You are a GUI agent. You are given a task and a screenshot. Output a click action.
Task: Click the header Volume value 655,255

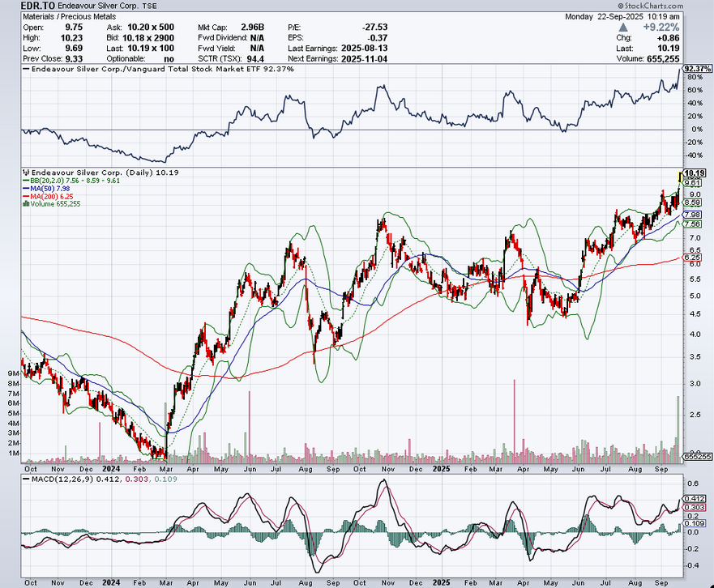(663, 58)
